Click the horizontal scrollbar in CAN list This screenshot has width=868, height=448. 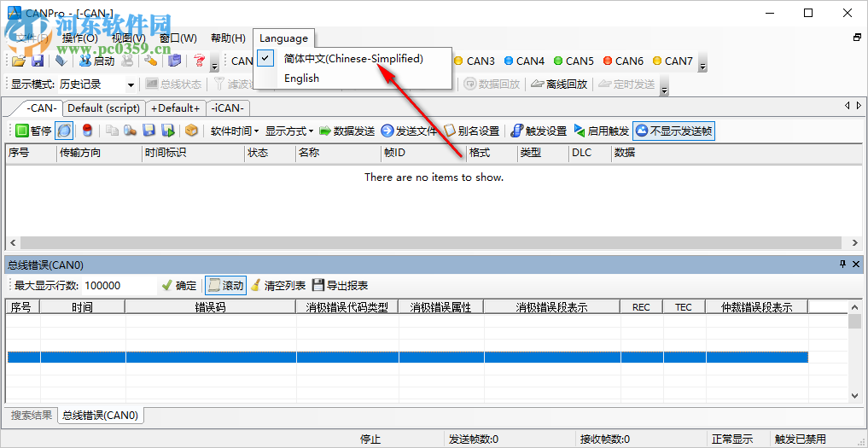[x=431, y=242]
